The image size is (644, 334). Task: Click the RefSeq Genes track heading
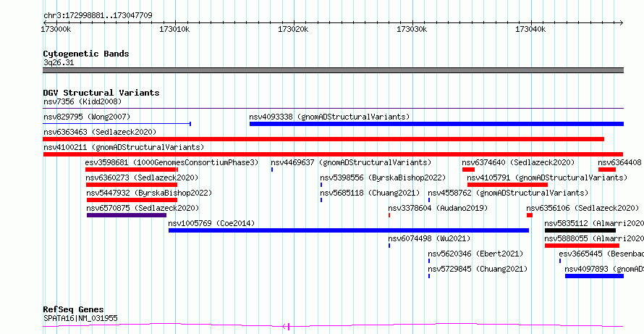pos(74,309)
